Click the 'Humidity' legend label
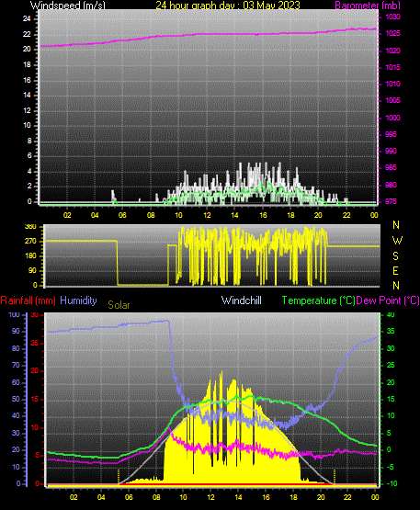This screenshot has width=420, height=510. [78, 300]
